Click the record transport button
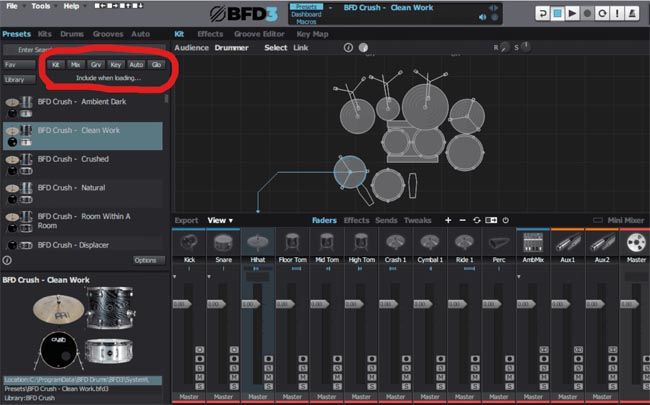The image size is (650, 405). tap(587, 14)
